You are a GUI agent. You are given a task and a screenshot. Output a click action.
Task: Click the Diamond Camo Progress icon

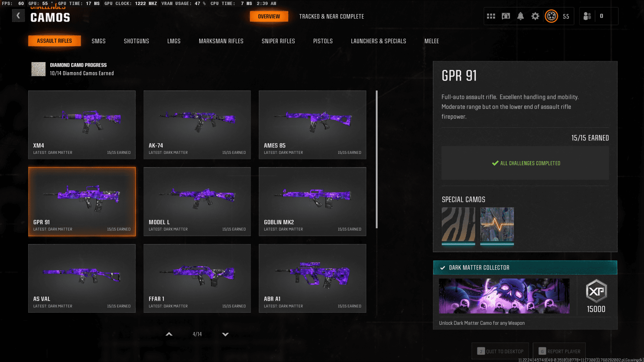38,69
